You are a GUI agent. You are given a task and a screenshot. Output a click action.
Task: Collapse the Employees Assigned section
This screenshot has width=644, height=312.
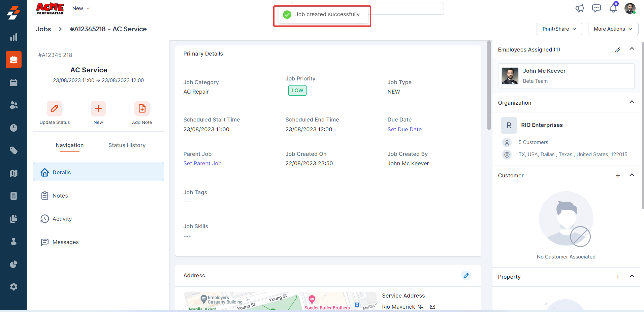pos(632,49)
